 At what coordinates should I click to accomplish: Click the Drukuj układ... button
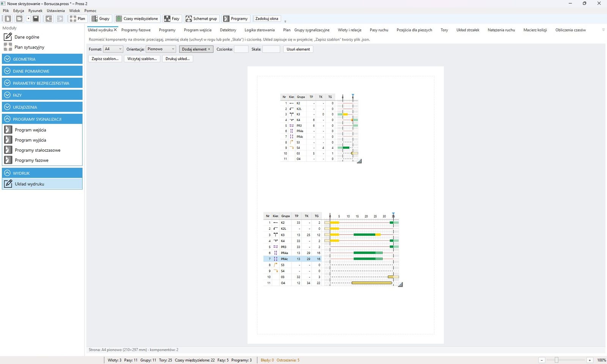(x=178, y=59)
